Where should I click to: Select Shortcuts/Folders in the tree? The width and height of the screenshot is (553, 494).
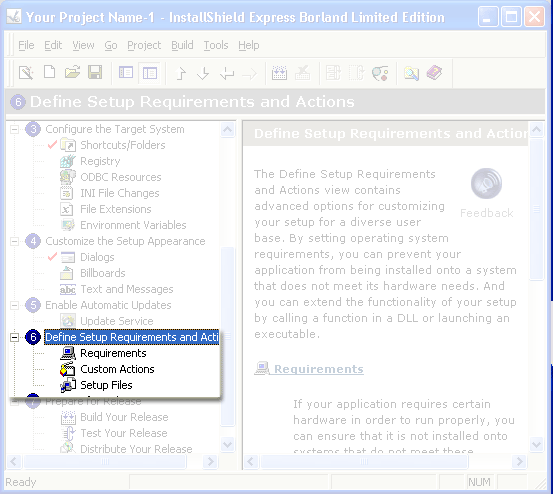[x=122, y=145]
